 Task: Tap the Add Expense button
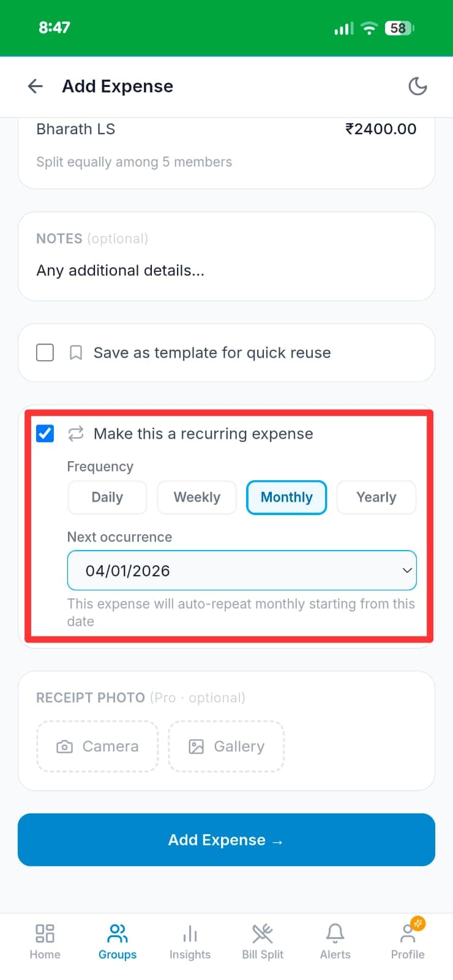[226, 840]
